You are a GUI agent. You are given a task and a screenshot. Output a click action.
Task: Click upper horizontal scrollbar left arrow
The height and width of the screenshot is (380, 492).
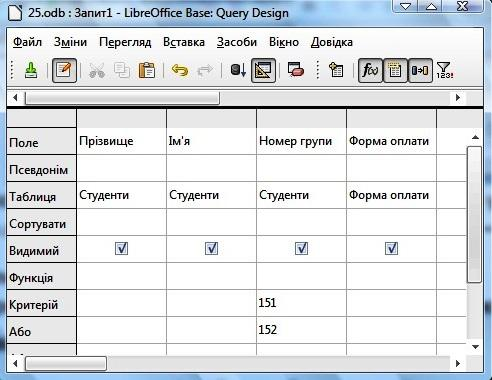point(15,98)
